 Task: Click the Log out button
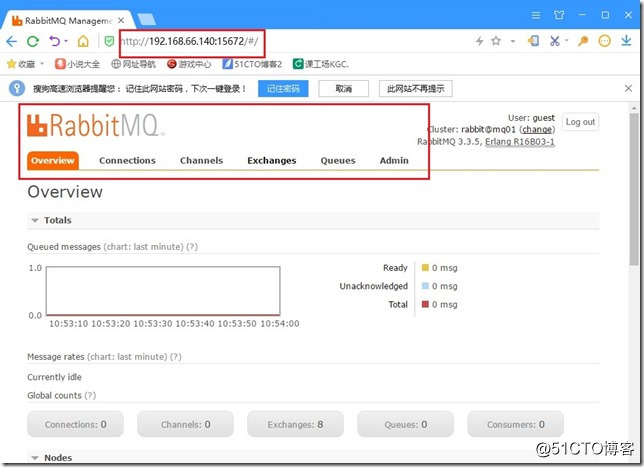(x=580, y=122)
